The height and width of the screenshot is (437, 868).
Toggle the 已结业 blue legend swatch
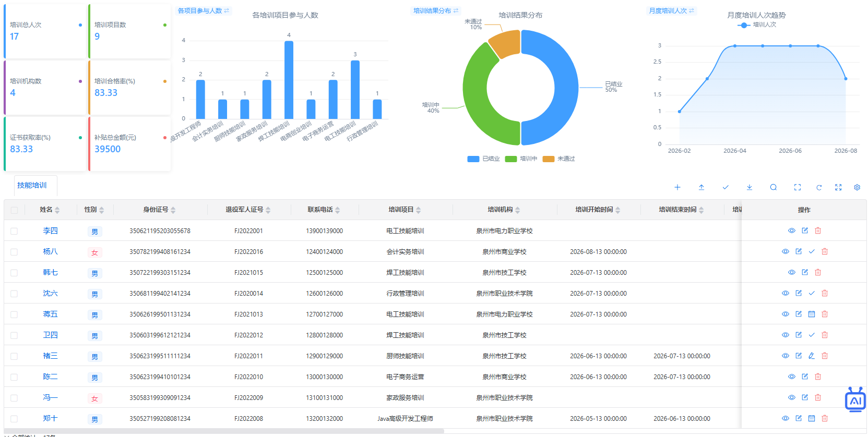473,159
